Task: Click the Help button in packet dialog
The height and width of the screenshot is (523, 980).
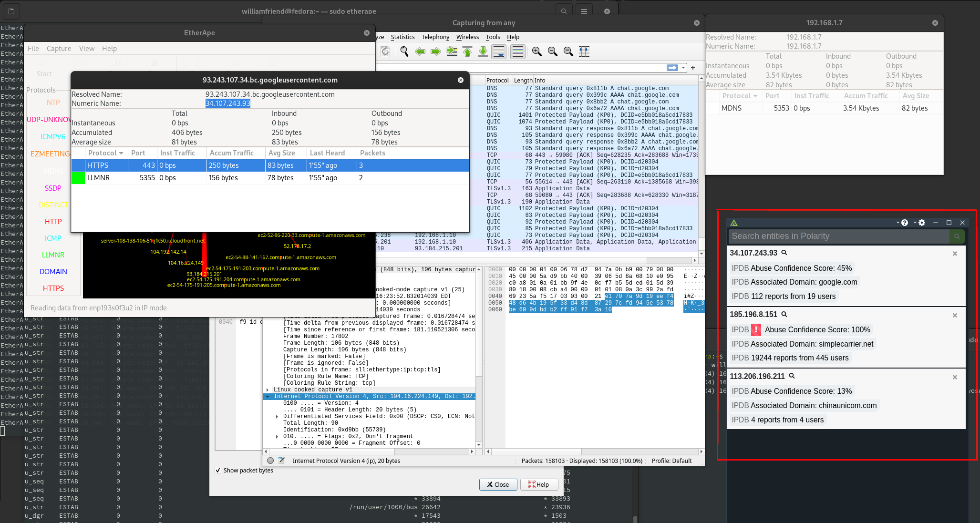Action: (x=539, y=484)
